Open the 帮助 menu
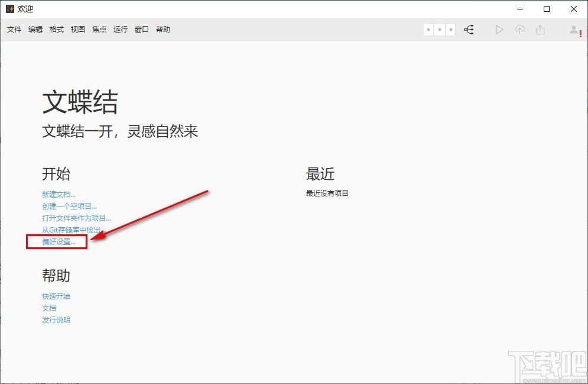Viewport: 588px width, 384px height. click(163, 29)
